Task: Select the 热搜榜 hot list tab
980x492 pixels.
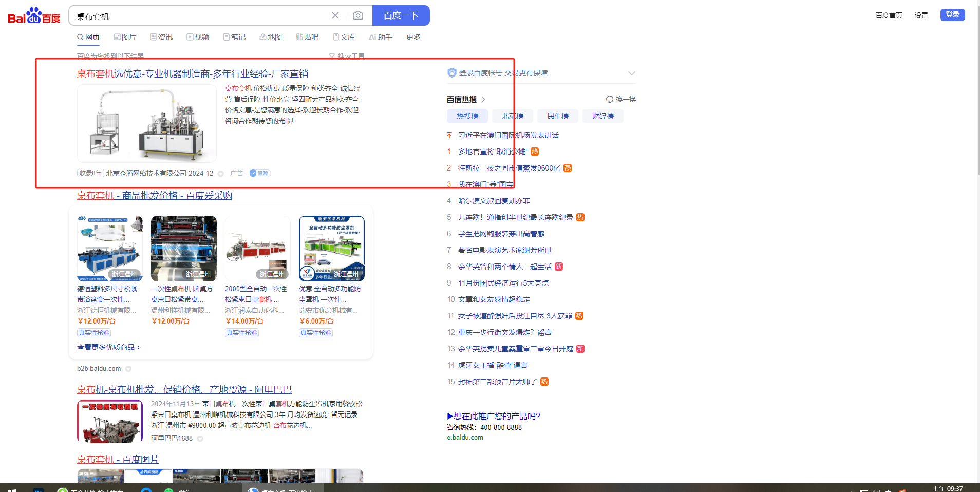Action: pos(467,116)
